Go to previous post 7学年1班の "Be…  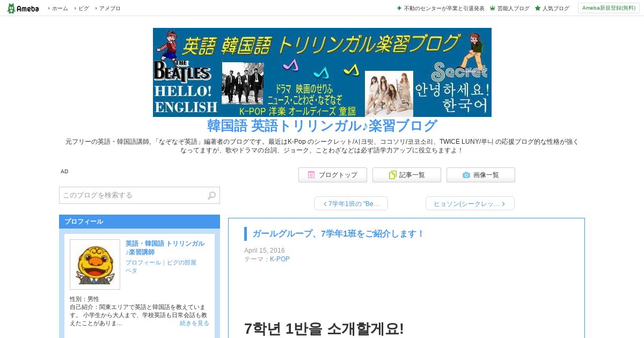351,204
